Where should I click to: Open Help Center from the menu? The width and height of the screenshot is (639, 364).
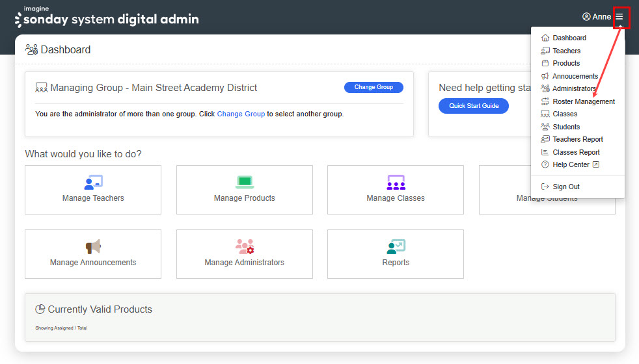point(571,164)
